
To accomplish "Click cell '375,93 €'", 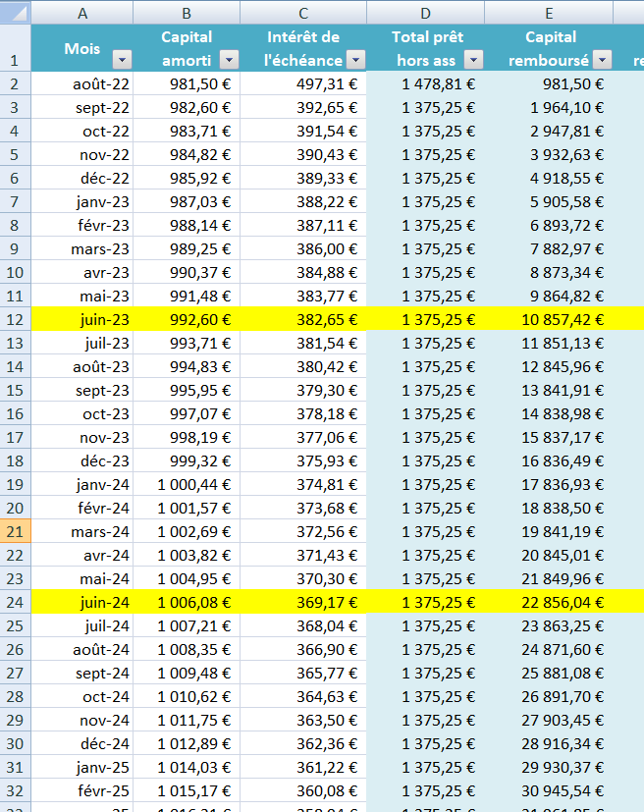I will [303, 460].
